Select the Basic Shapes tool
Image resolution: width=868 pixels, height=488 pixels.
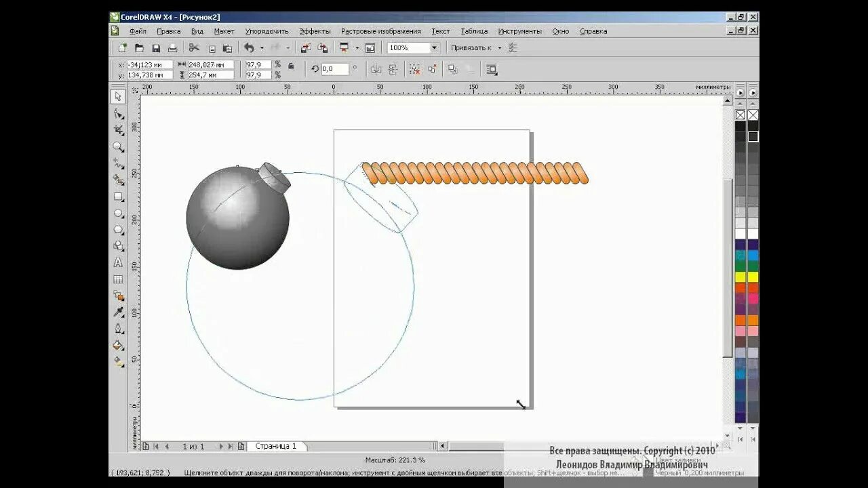coord(118,246)
